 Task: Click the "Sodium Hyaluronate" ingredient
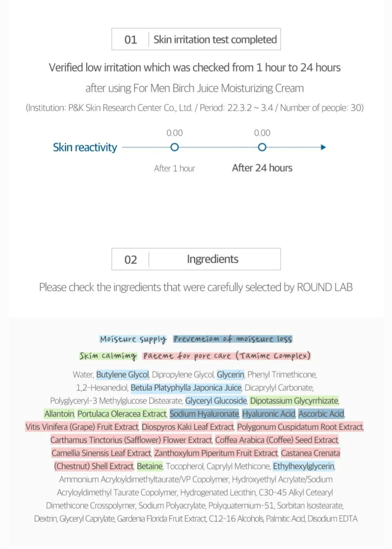204,414
